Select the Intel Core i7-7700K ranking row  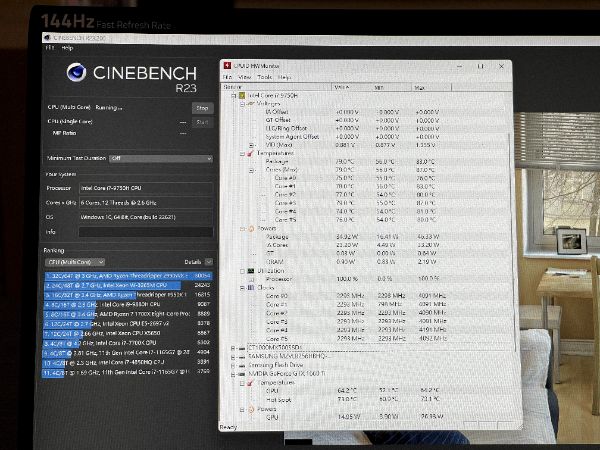click(128, 343)
